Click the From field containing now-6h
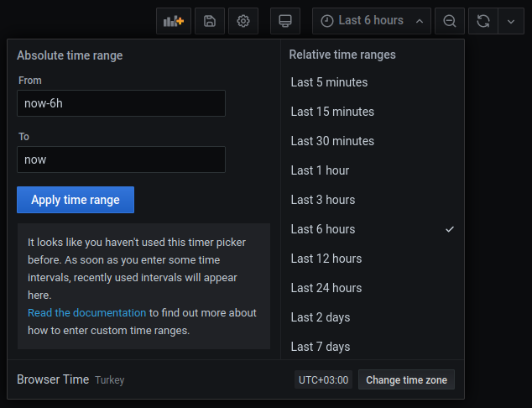The height and width of the screenshot is (408, 532). click(x=121, y=103)
